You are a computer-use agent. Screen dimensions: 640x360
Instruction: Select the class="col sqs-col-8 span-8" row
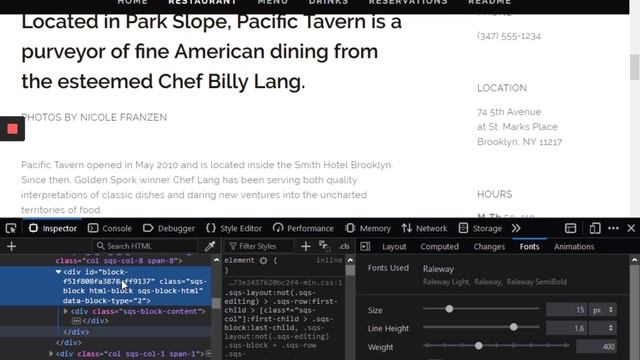[119, 260]
